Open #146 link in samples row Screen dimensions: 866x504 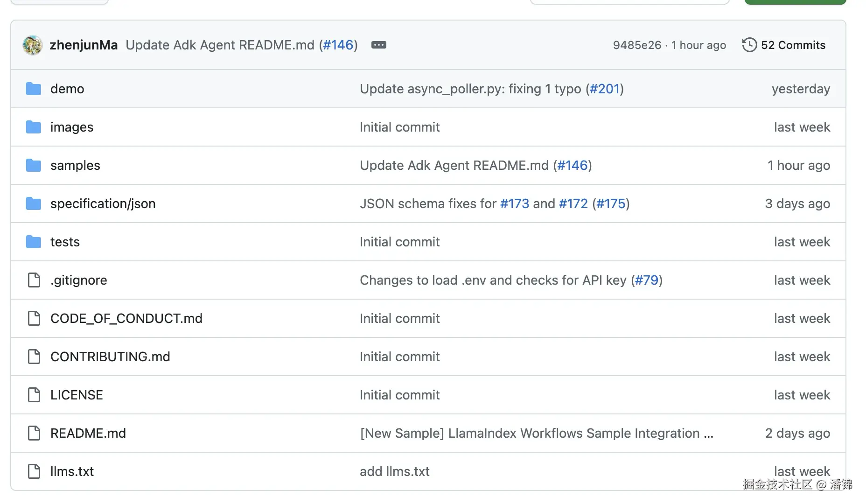573,165
